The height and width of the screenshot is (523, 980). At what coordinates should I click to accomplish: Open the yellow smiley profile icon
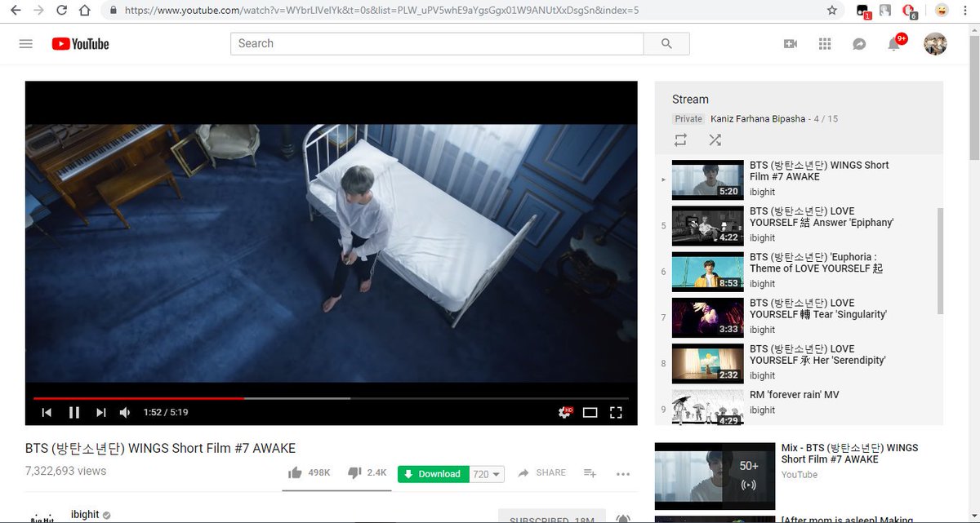pyautogui.click(x=942, y=11)
